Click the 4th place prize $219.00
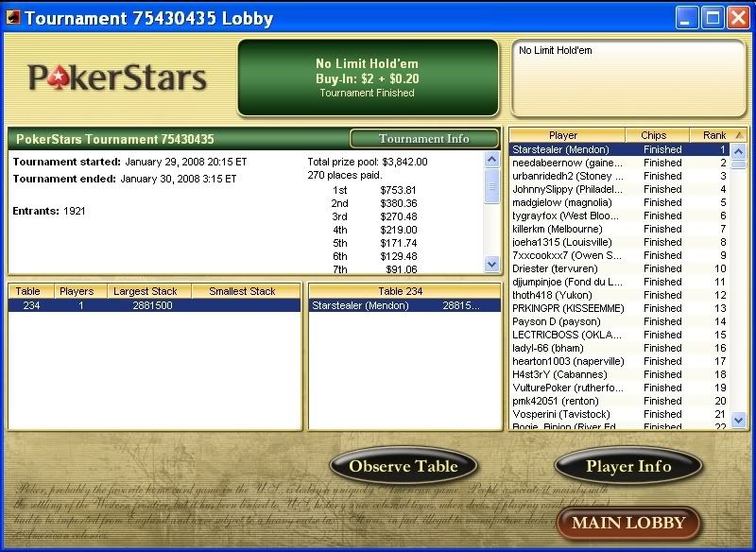 (398, 230)
